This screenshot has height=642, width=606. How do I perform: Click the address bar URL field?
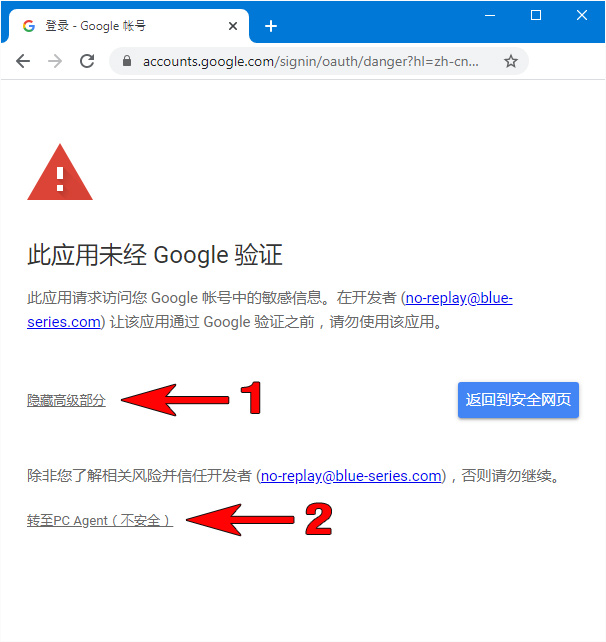311,61
